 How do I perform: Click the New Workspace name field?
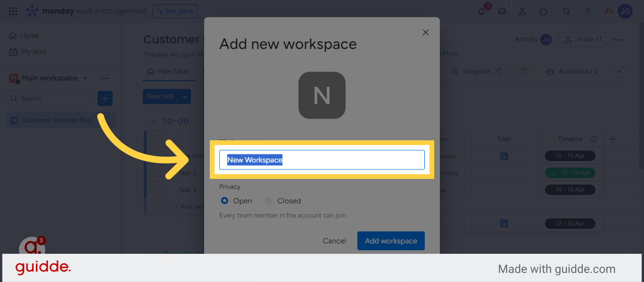coord(322,160)
